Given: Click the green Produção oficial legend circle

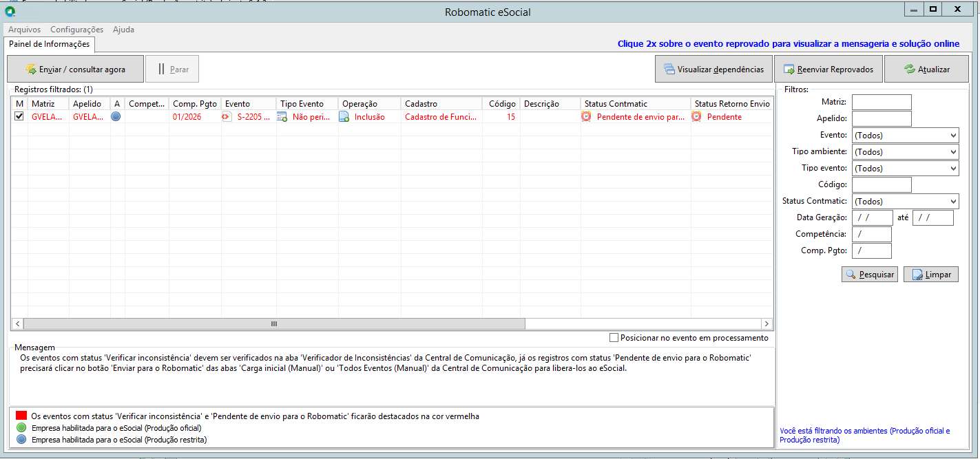Looking at the screenshot, I should click(21, 428).
